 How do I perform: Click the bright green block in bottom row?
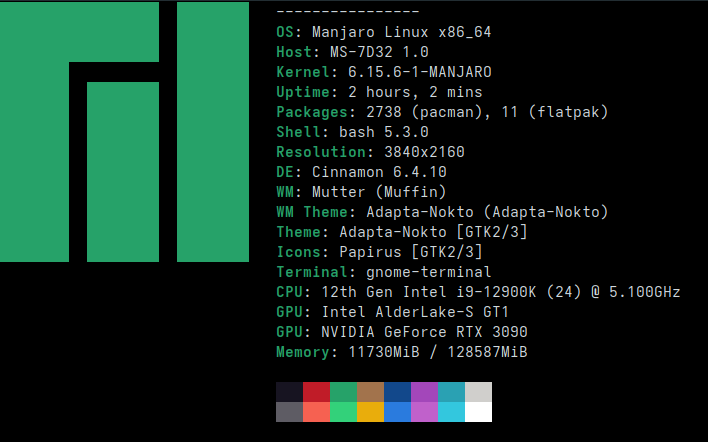pyautogui.click(x=344, y=412)
